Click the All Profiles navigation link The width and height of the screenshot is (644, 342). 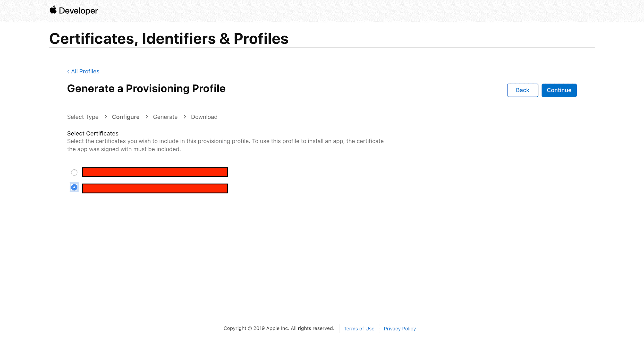point(83,71)
